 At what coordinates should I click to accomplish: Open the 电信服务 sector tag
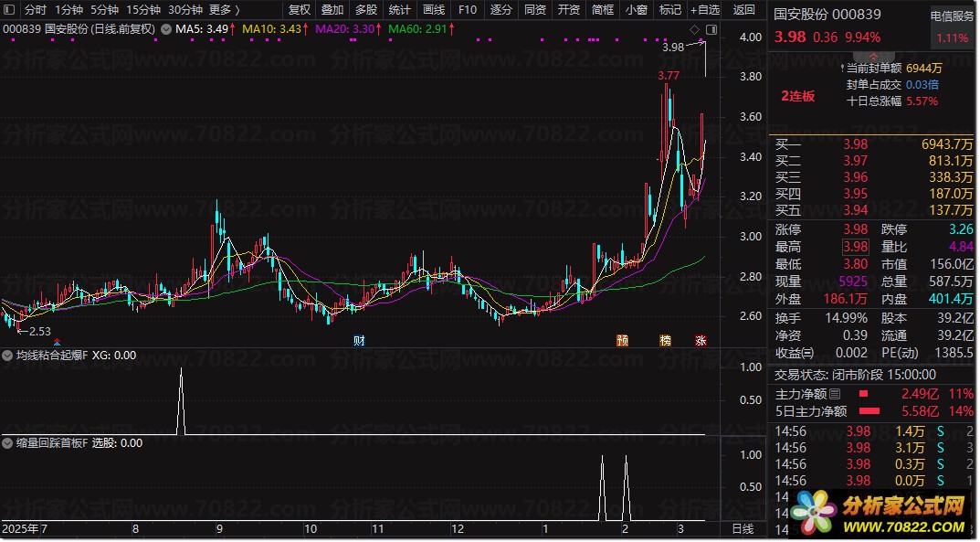[952, 16]
